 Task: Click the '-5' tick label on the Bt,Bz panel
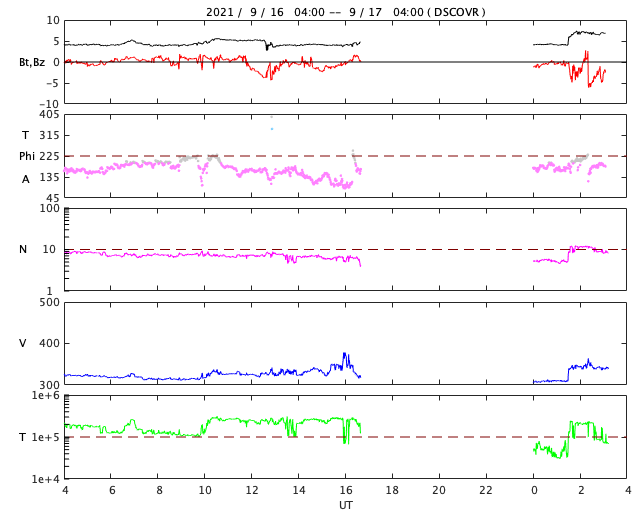pos(52,83)
